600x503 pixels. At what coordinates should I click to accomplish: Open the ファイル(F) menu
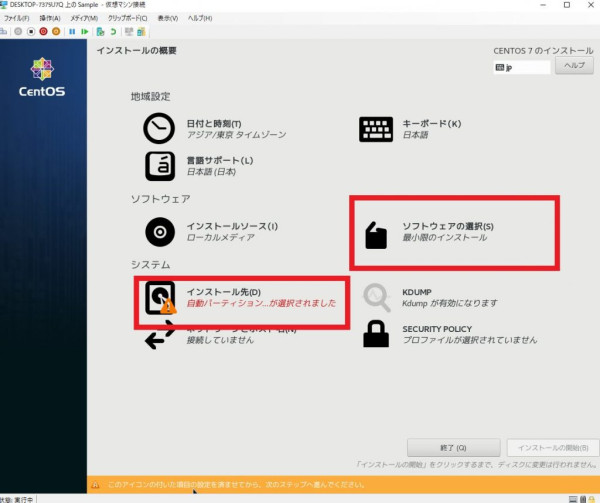click(x=17, y=18)
